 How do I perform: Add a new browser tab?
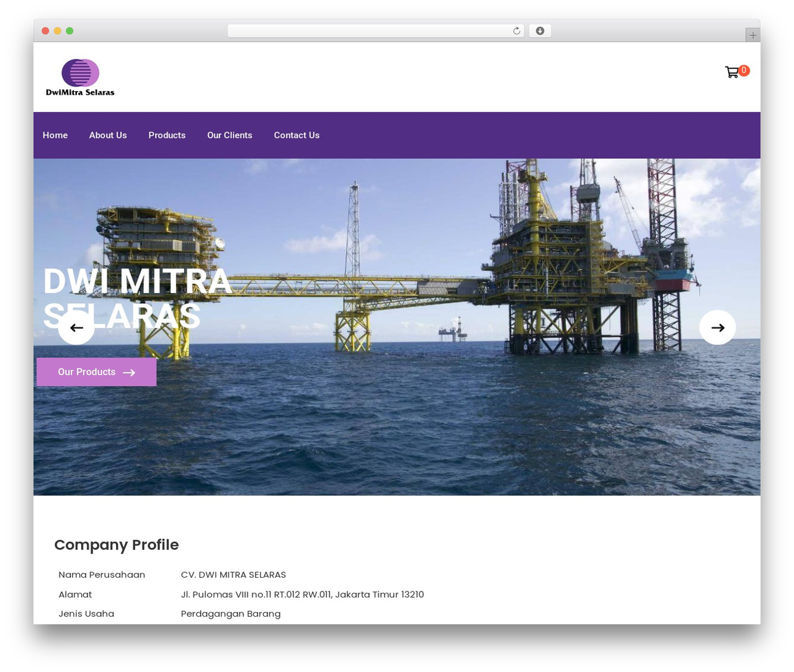[x=752, y=35]
